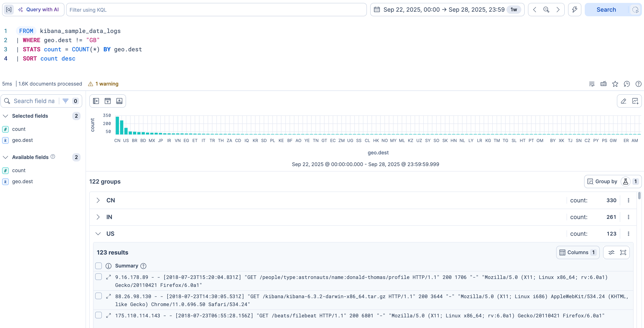Expand details of 9.16.178.89 row
The height and width of the screenshot is (328, 644).
(x=109, y=277)
